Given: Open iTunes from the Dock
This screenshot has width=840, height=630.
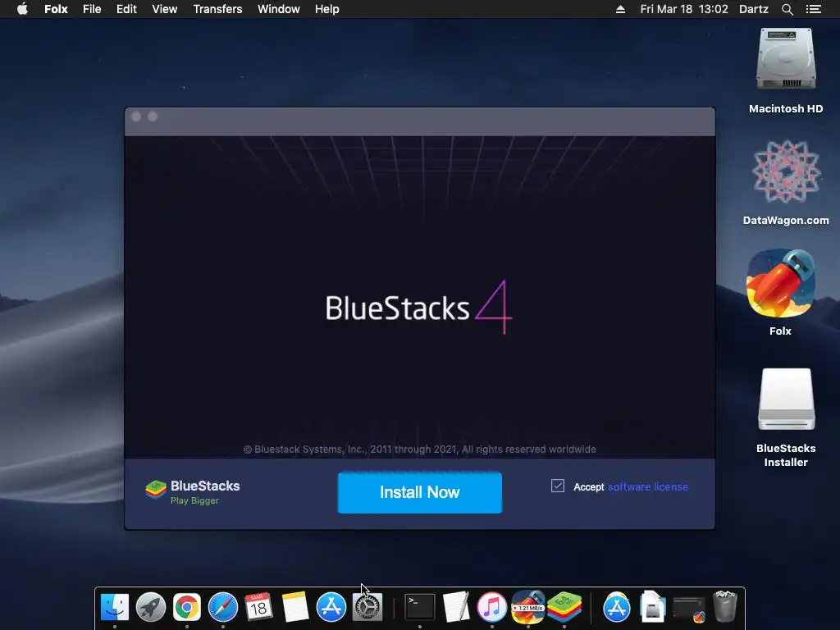Looking at the screenshot, I should (x=492, y=608).
